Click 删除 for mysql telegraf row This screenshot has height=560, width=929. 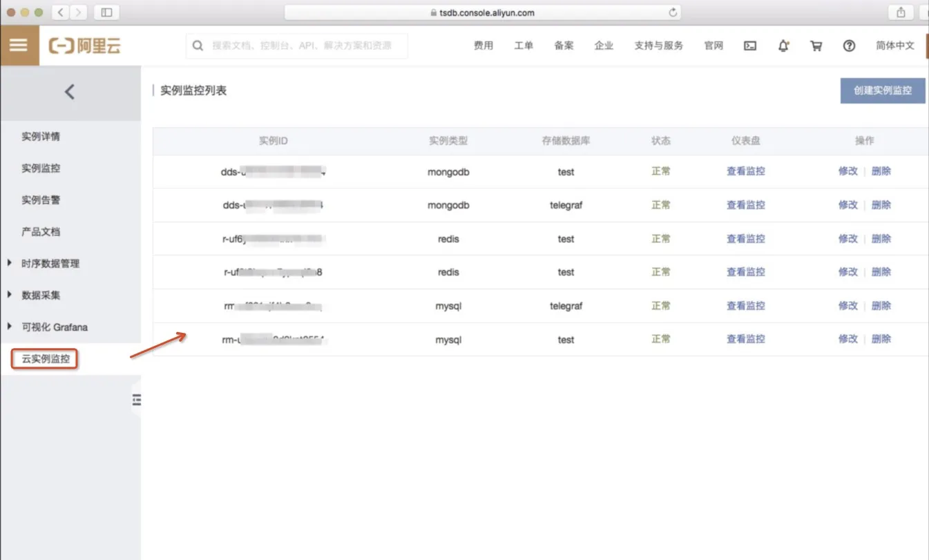click(x=881, y=306)
